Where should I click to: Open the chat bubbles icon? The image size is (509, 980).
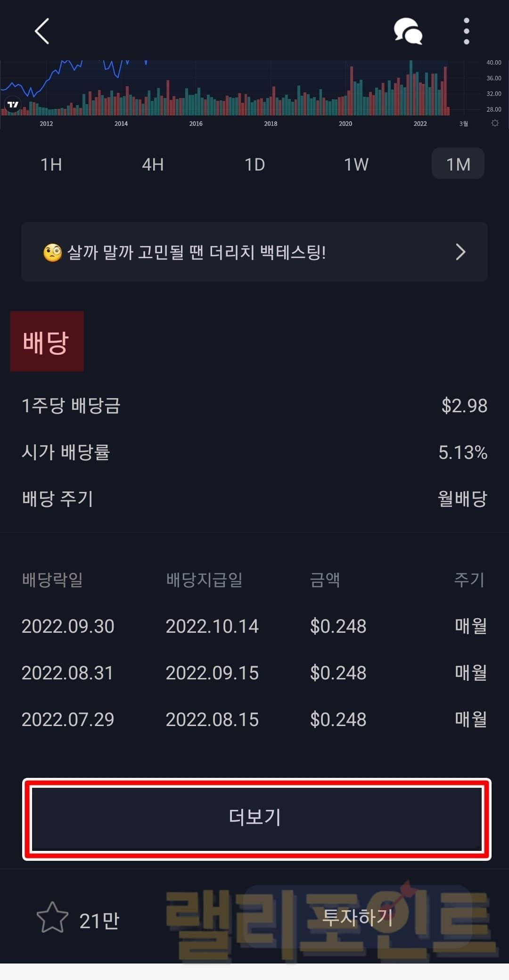pos(408,32)
